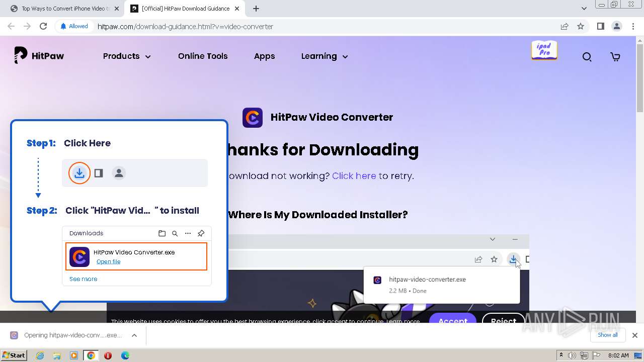The height and width of the screenshot is (362, 644).
Task: Click the Chrome taskbar icon
Action: 91,355
